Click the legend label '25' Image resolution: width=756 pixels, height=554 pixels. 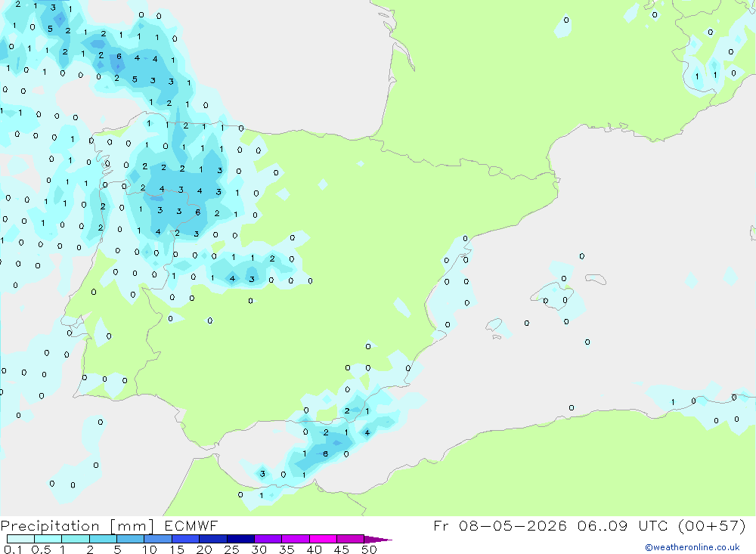pos(232,549)
